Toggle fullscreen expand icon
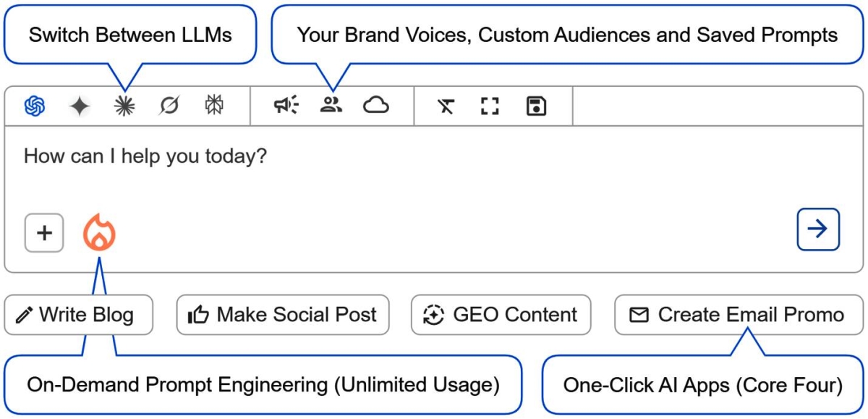 (x=490, y=106)
